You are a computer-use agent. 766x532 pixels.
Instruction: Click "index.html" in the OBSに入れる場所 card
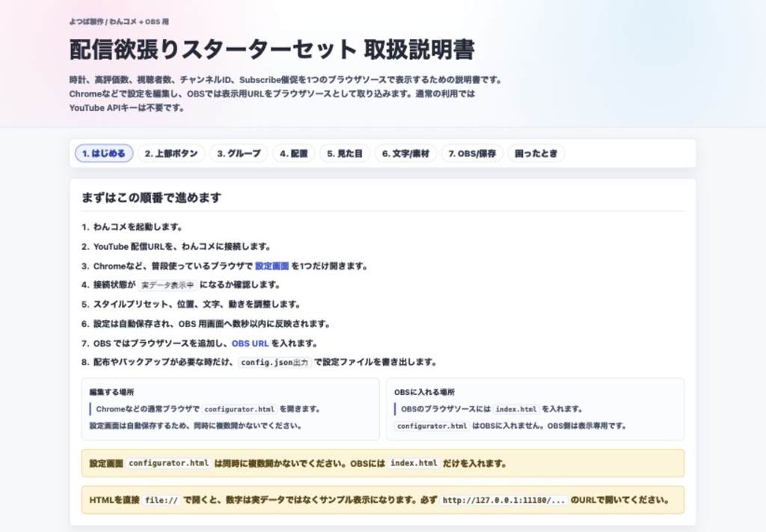click(x=516, y=409)
